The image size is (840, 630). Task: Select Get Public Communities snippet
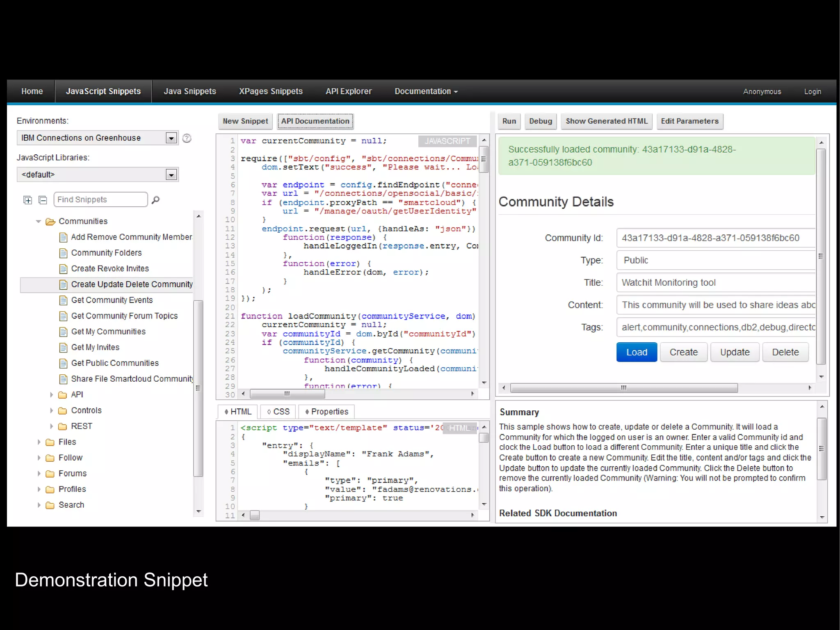(x=115, y=364)
